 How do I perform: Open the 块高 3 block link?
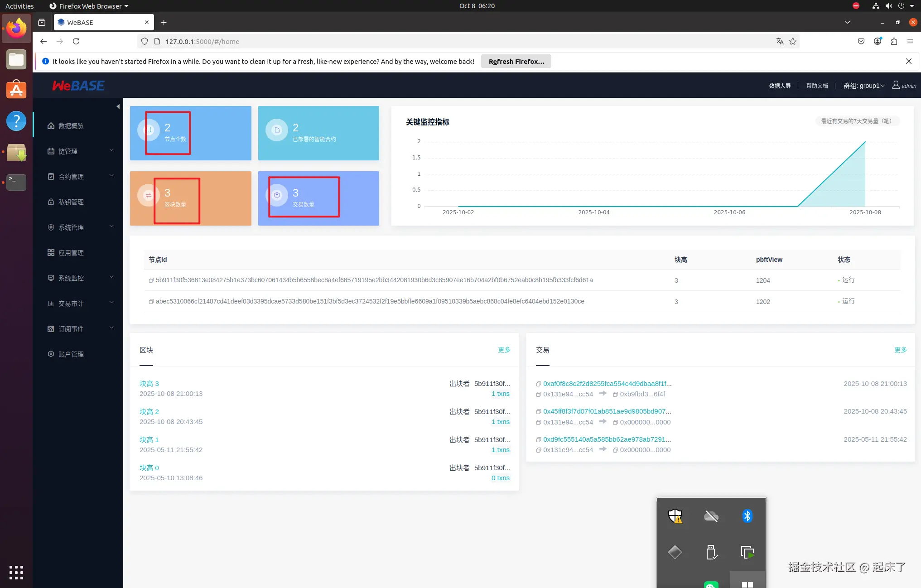coord(149,384)
